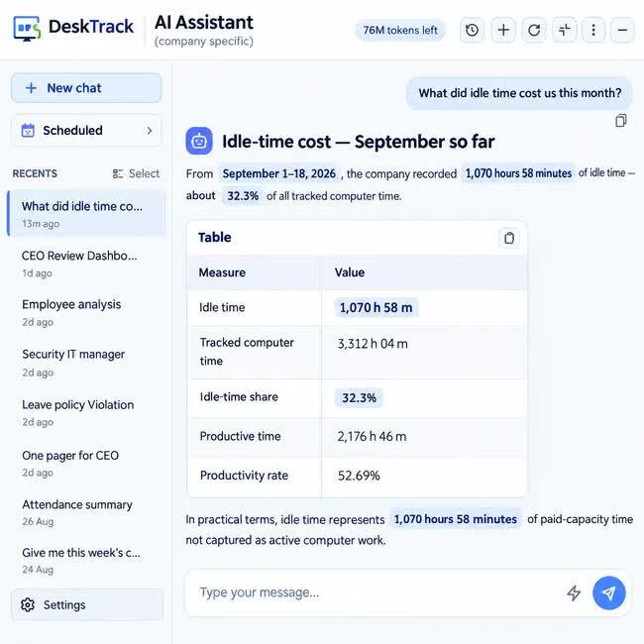Click the DeskTrack logo
Viewport: 644px width, 644px height.
pyautogui.click(x=73, y=28)
